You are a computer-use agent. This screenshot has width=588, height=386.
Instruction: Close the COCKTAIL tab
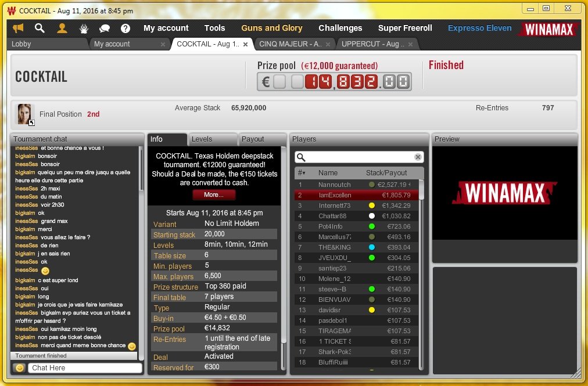click(245, 44)
